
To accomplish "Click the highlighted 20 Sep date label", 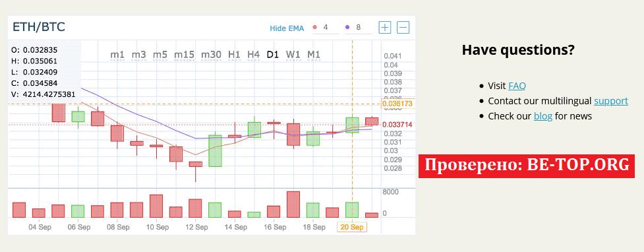I will [352, 228].
